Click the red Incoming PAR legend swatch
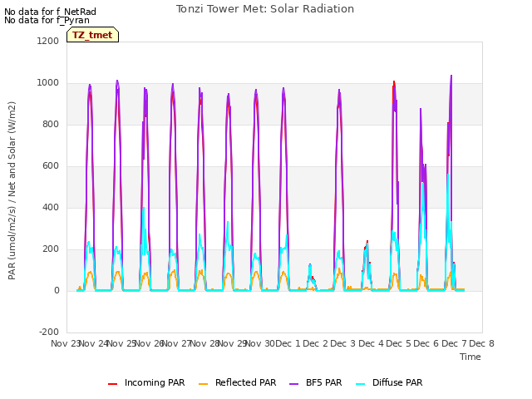Screen dimensions: 532x399 [113, 384]
